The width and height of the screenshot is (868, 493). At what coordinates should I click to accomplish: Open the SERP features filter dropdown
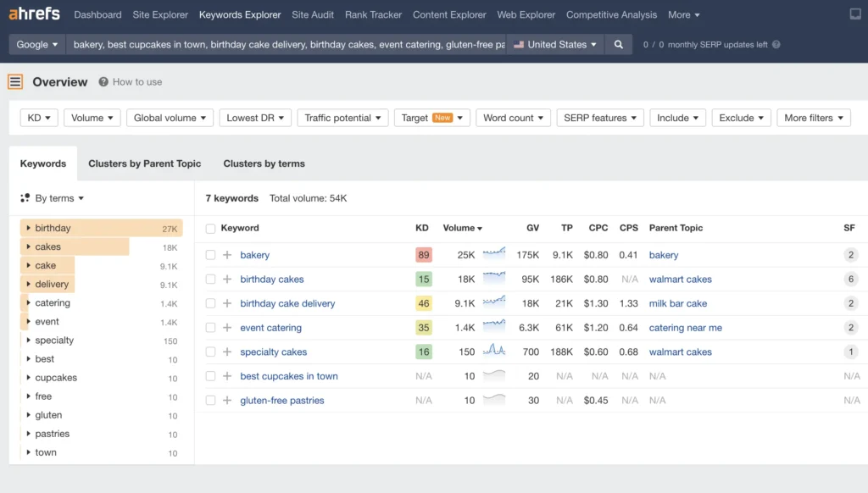tap(600, 118)
